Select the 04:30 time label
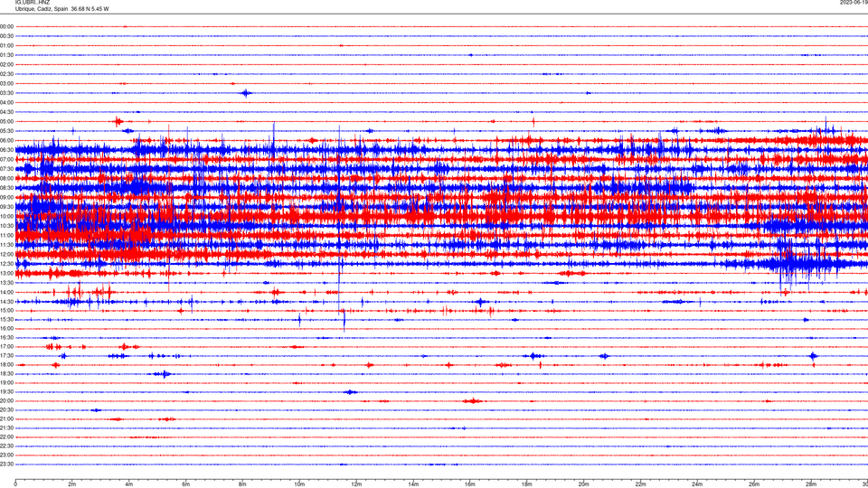The width and height of the screenshot is (868, 488). tap(6, 112)
